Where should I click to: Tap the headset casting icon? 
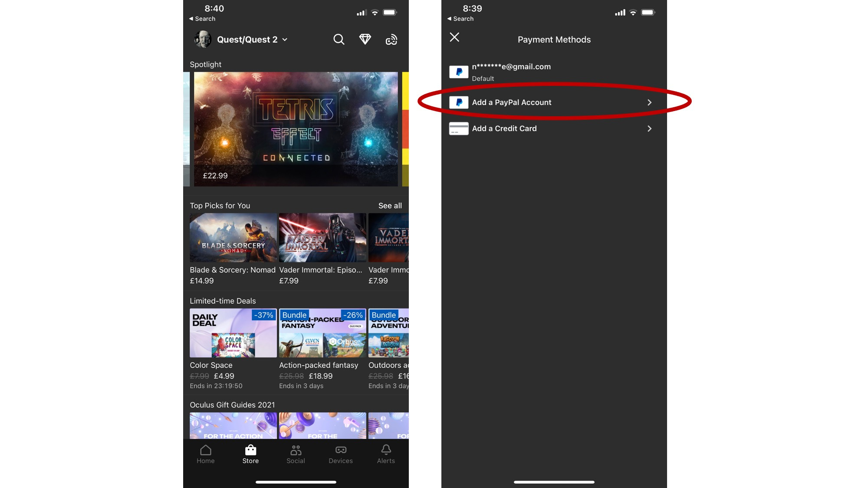[x=391, y=40]
